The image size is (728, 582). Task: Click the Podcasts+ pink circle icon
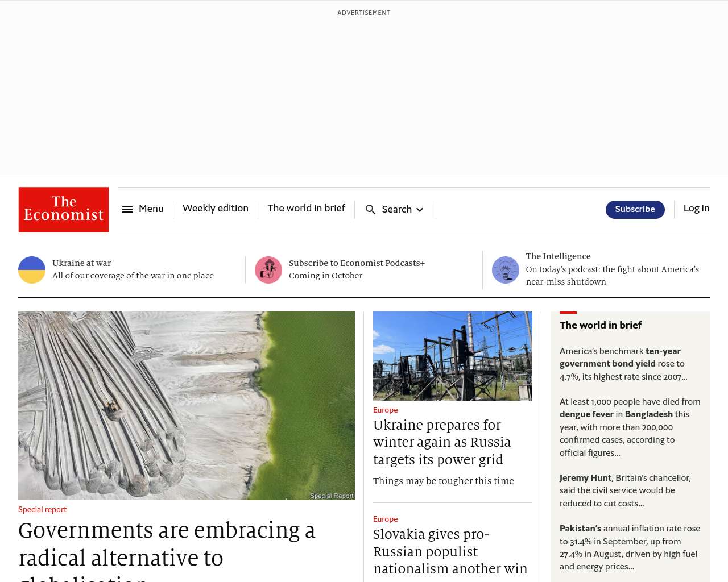click(268, 270)
